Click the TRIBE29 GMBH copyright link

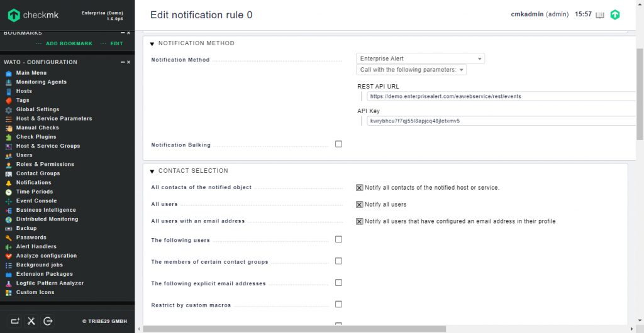[104, 322]
